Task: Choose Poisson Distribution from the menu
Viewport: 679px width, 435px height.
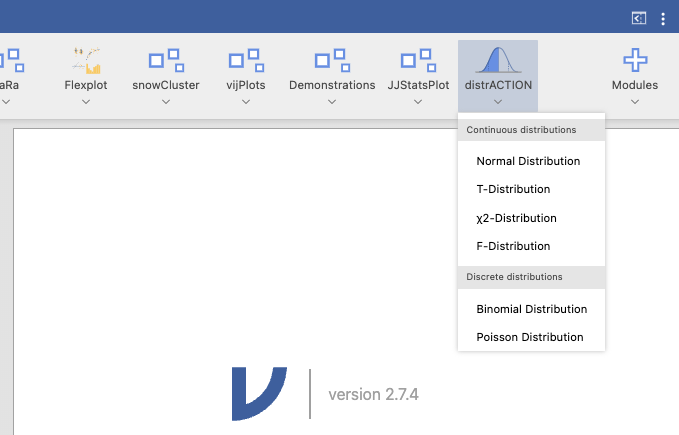Action: (x=529, y=337)
